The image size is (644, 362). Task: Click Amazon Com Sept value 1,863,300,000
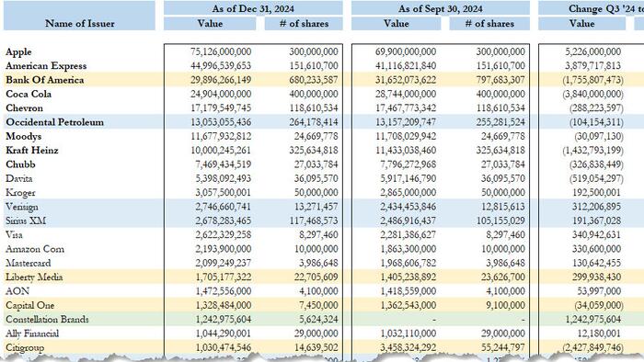tap(408, 249)
